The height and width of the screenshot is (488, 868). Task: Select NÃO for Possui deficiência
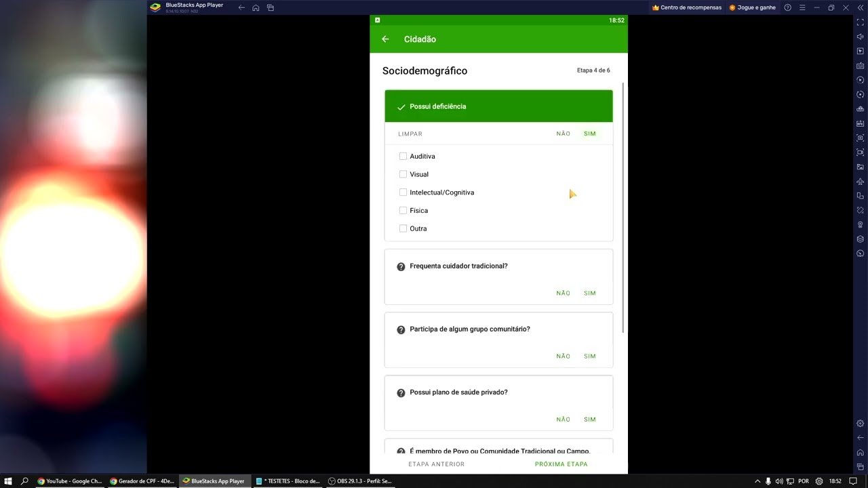[x=564, y=134]
